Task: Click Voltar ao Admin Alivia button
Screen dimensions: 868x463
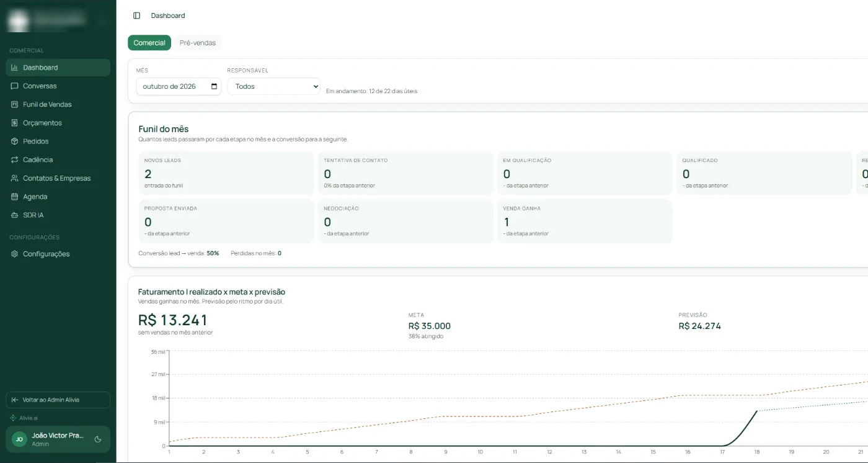Action: pyautogui.click(x=58, y=400)
